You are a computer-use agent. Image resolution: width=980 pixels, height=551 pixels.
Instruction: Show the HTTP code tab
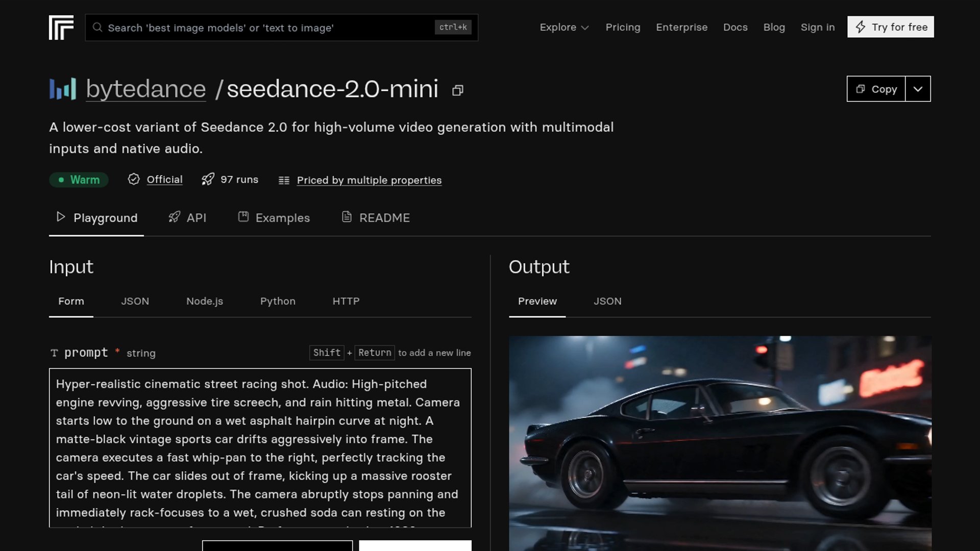pos(346,302)
